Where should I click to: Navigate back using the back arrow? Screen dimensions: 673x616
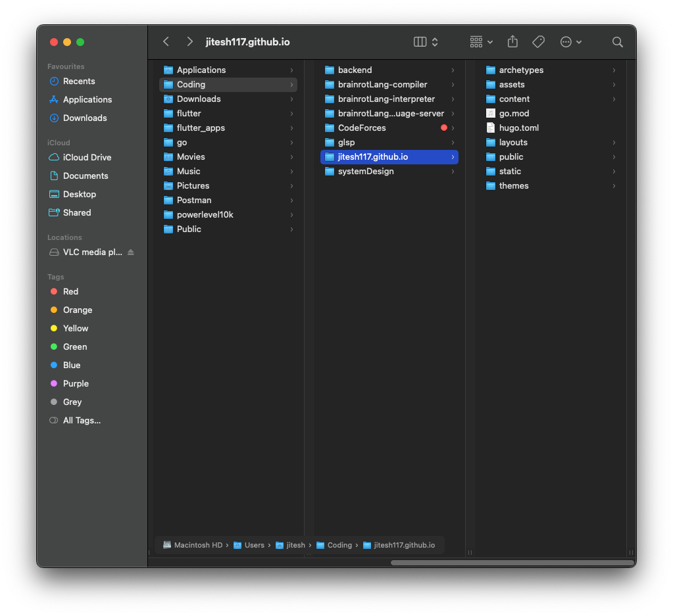pyautogui.click(x=165, y=41)
